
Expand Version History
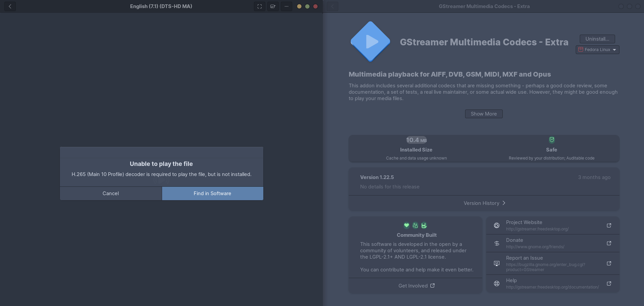point(484,203)
